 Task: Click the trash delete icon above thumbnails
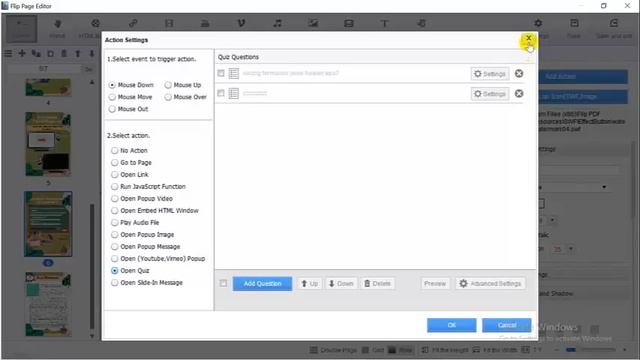click(x=64, y=53)
